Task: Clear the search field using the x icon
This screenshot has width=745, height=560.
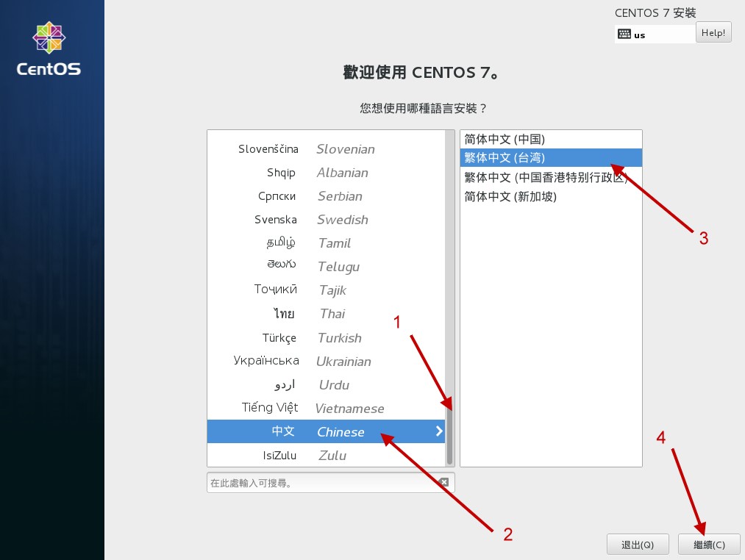Action: (x=443, y=482)
